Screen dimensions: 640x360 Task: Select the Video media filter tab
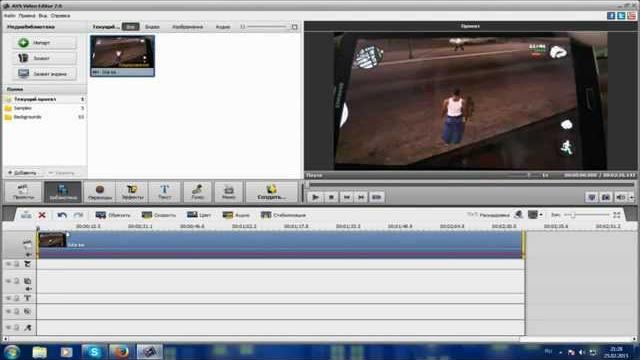[152, 27]
